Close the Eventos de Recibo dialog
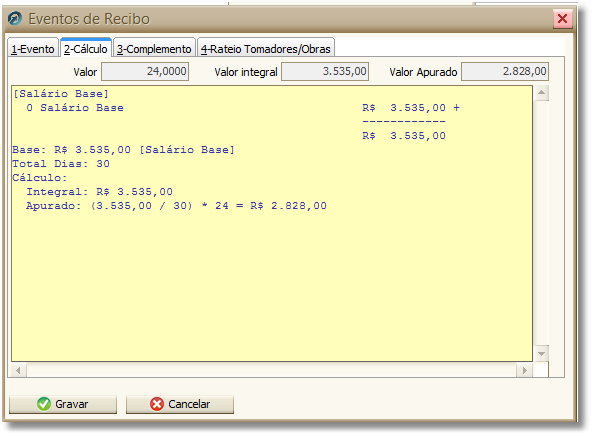The height and width of the screenshot is (436, 592). [563, 18]
